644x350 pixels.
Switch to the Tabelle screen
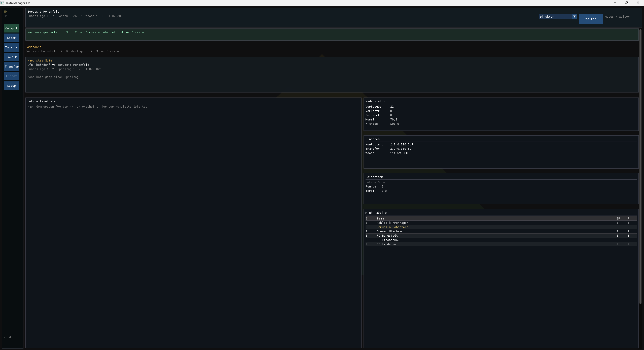[11, 47]
